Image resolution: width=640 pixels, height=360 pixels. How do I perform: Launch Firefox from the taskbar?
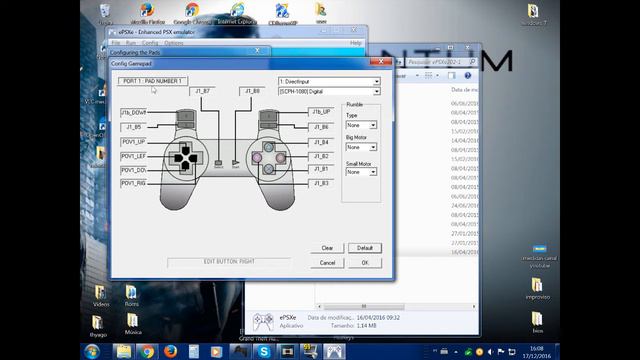pyautogui.click(x=170, y=351)
